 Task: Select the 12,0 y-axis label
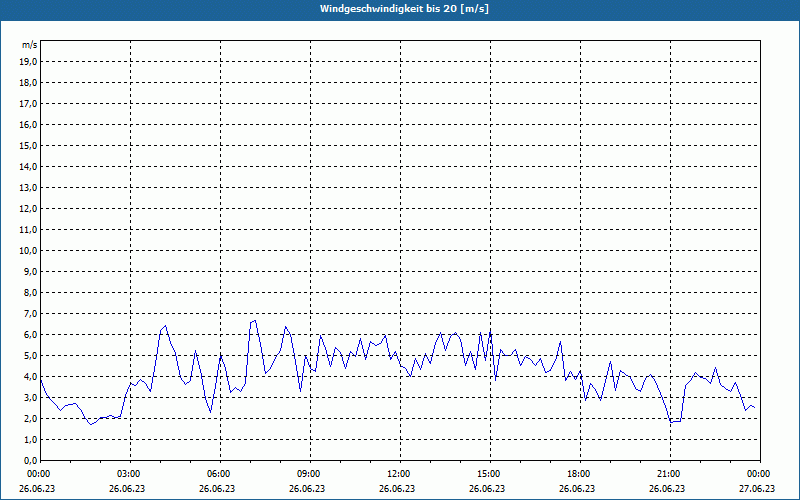pyautogui.click(x=29, y=209)
